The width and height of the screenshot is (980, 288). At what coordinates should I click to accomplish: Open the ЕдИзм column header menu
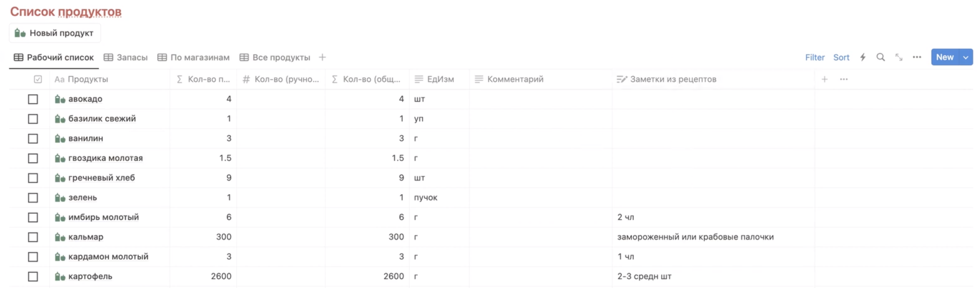point(440,79)
